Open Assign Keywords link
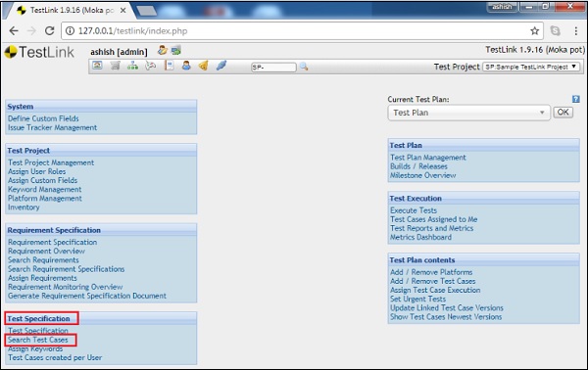Viewport: 588px width, 370px height. [35, 349]
